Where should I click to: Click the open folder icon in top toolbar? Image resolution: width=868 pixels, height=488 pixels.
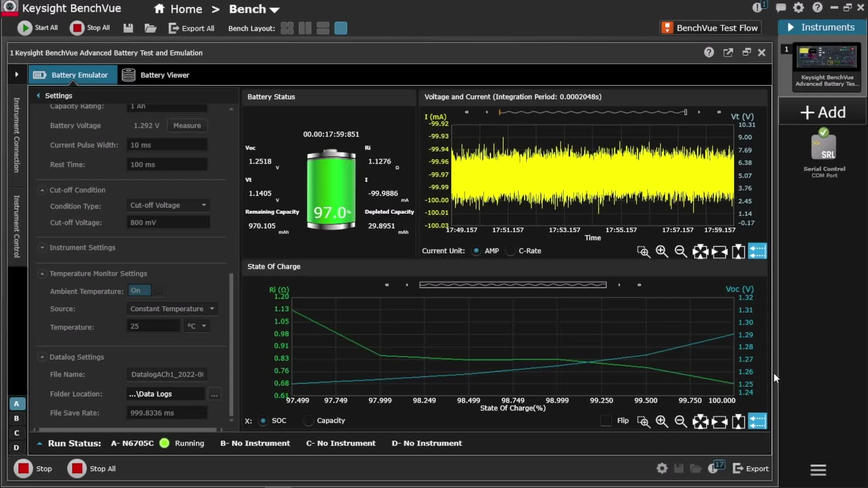click(x=150, y=28)
